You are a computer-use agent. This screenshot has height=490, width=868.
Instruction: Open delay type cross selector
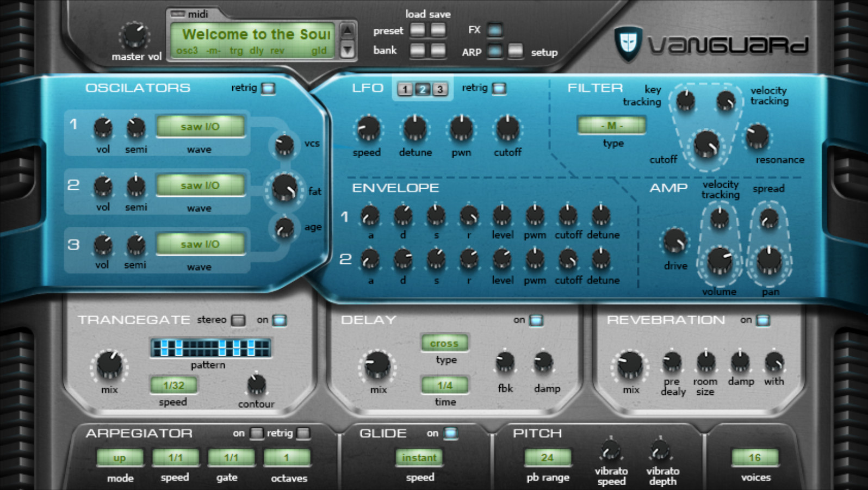point(444,343)
